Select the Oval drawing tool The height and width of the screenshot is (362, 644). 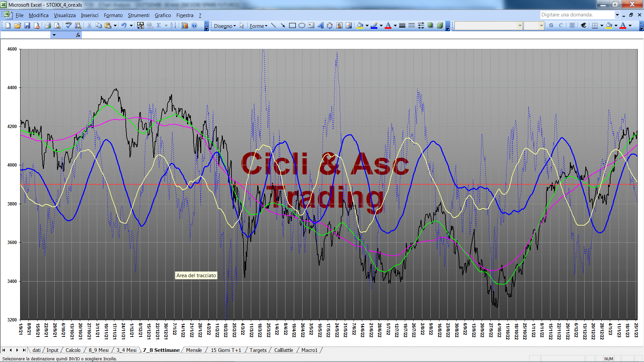pos(302,25)
